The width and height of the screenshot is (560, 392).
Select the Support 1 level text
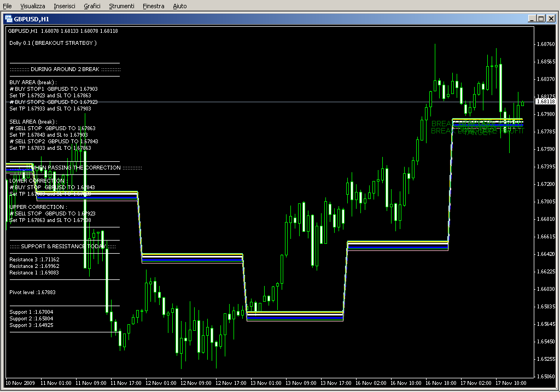31,312
